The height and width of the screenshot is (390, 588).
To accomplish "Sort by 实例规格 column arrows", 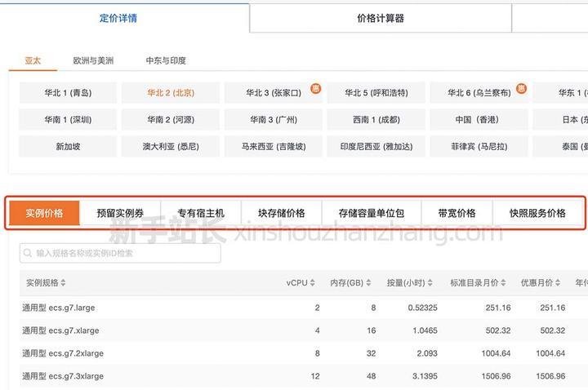I will click(x=63, y=283).
